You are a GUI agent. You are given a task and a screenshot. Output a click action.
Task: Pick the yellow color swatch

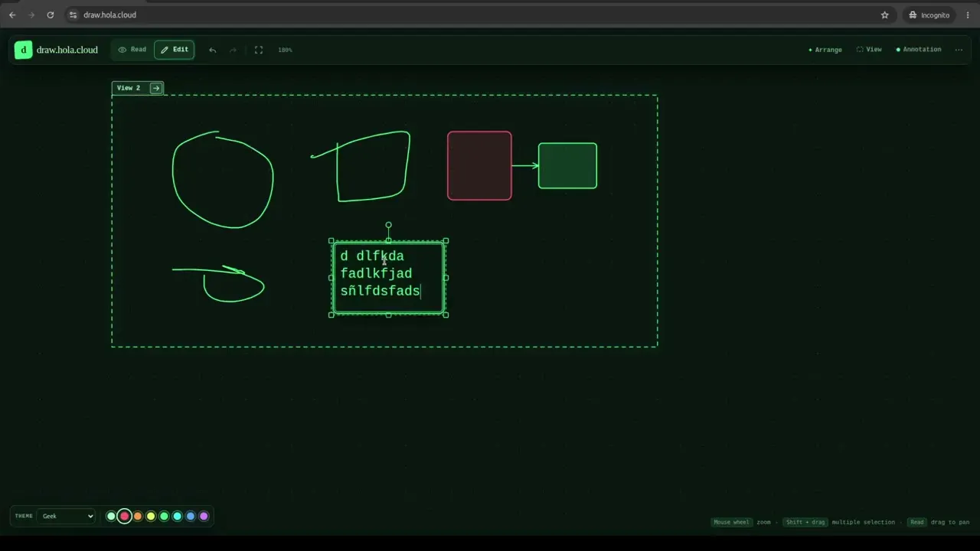pyautogui.click(x=151, y=516)
